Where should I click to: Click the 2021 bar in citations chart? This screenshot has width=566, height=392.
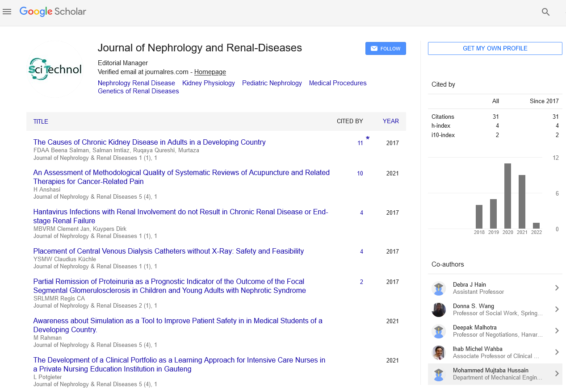click(522, 202)
